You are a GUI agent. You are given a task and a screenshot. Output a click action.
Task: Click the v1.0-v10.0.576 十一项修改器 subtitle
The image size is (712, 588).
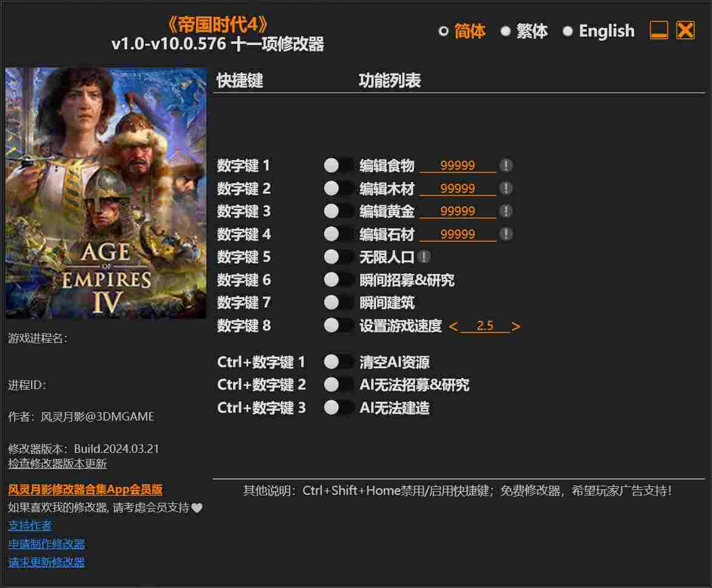click(218, 44)
